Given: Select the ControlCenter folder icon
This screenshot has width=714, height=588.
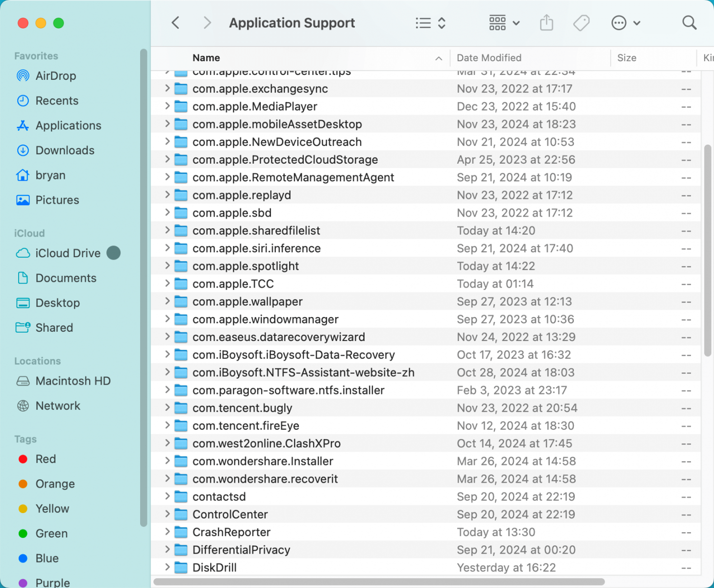Looking at the screenshot, I should (x=181, y=514).
